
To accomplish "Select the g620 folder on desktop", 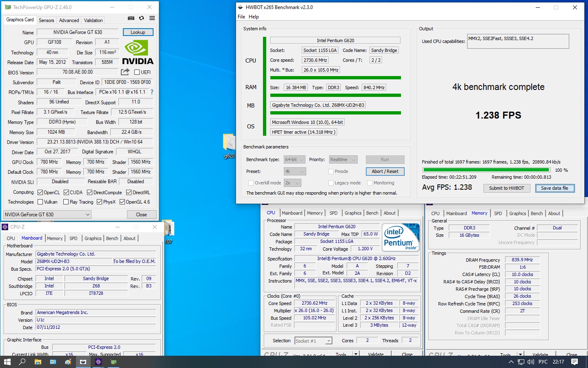I will click(x=229, y=146).
